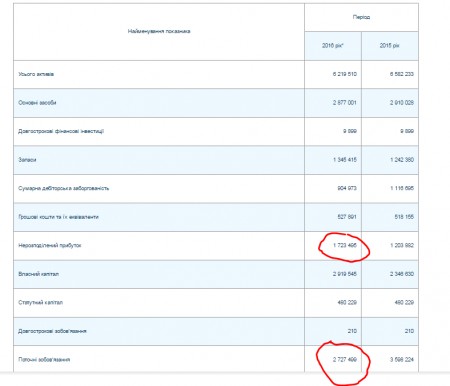Select the 2015 value for 'Основні засоби'
This screenshot has height=386, width=450.
[402, 103]
